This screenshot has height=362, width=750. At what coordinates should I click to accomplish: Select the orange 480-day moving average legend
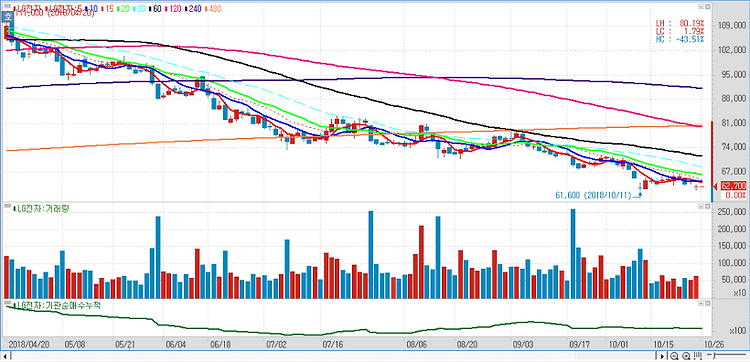[213, 9]
